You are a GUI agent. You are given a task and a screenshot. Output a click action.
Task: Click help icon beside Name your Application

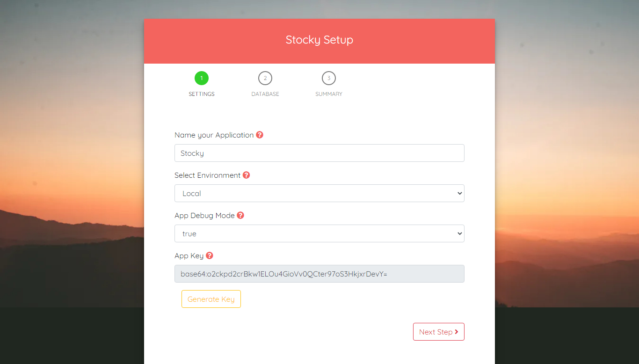point(260,135)
